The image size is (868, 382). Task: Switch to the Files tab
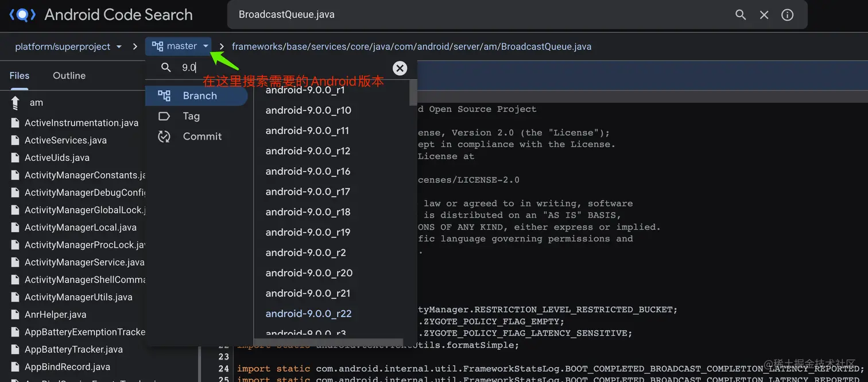(20, 75)
